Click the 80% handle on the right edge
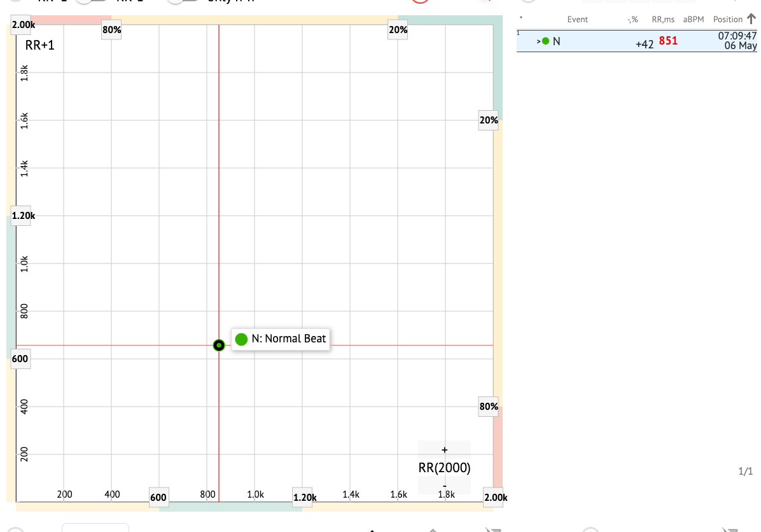Screen dimensions: 761x532 (489, 407)
